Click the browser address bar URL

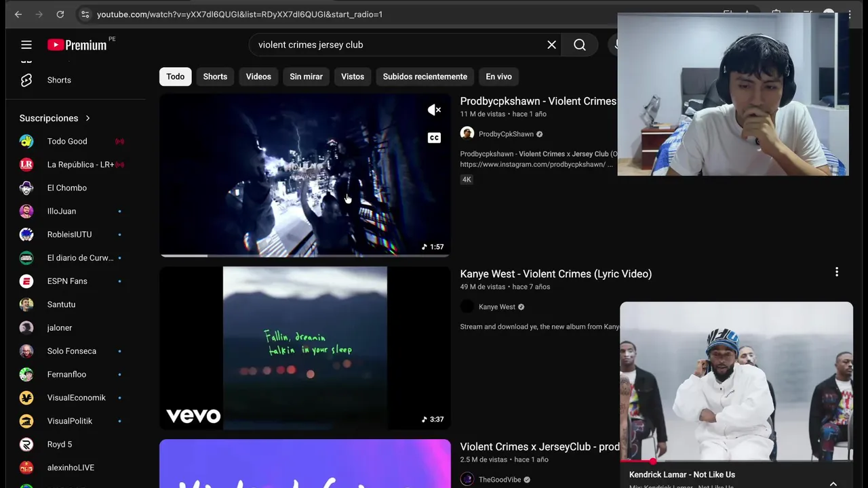pos(239,14)
